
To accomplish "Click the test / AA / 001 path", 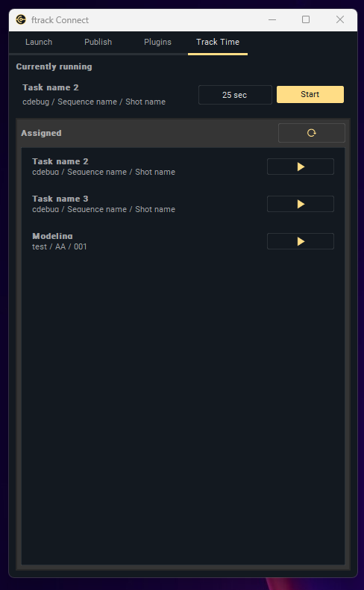I will click(60, 247).
